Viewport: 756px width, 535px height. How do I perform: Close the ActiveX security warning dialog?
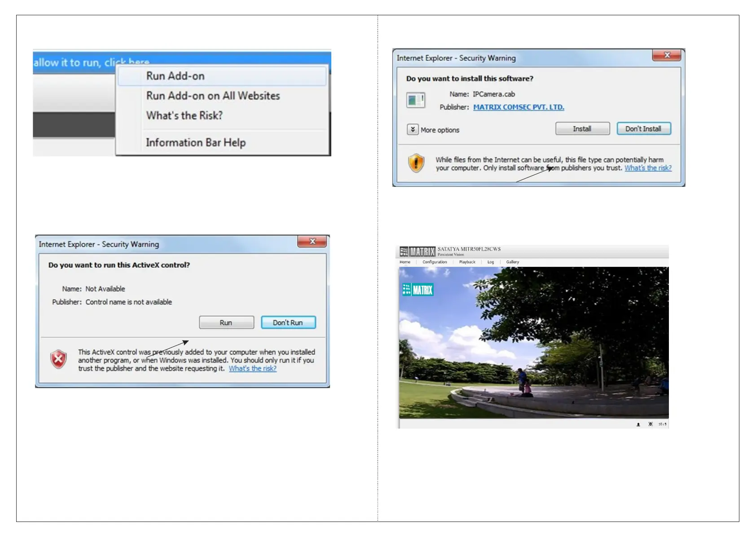coord(312,241)
